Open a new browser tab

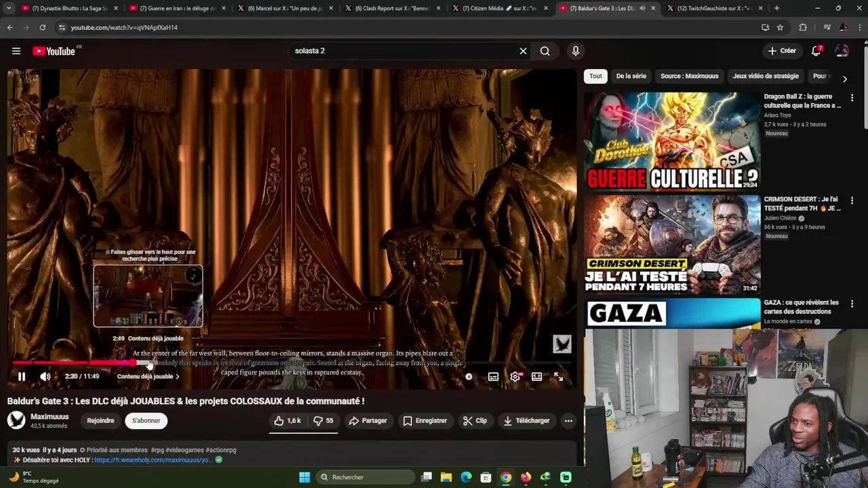click(x=776, y=8)
